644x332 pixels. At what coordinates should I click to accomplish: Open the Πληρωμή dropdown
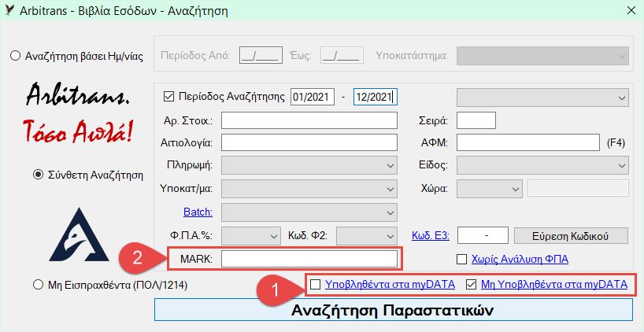tap(309, 165)
